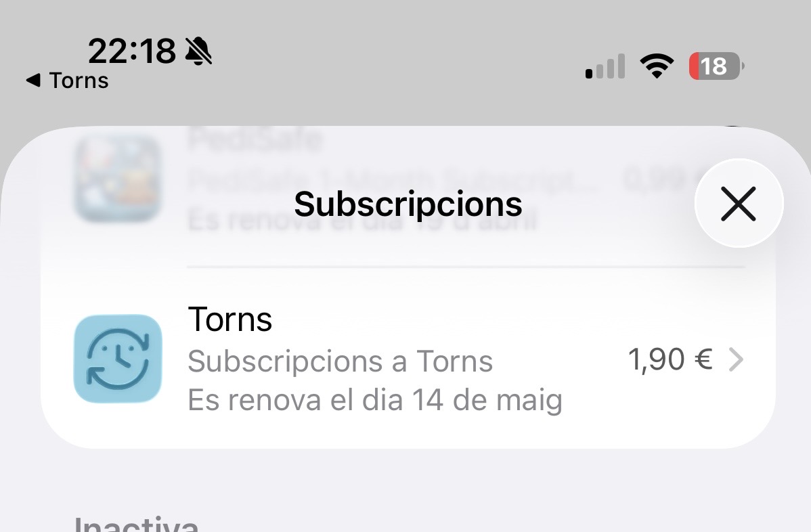Expand Torns details using the chevron arrow
The width and height of the screenshot is (811, 532).
(735, 360)
